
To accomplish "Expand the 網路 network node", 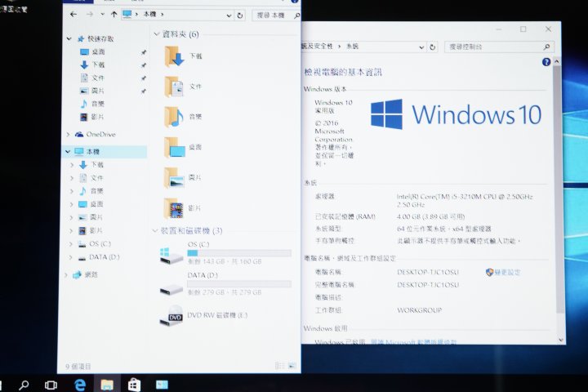I will click(x=66, y=274).
